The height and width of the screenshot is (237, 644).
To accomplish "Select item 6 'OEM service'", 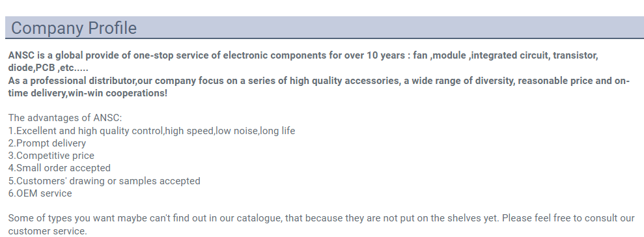I will 40,193.
